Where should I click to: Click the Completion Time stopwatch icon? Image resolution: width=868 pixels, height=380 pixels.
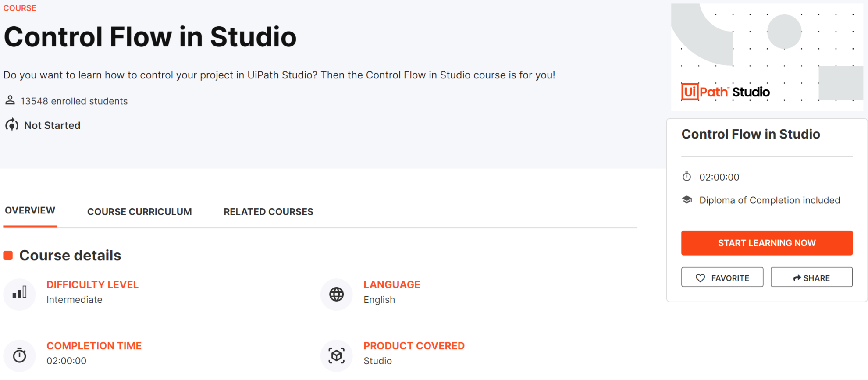tap(19, 355)
